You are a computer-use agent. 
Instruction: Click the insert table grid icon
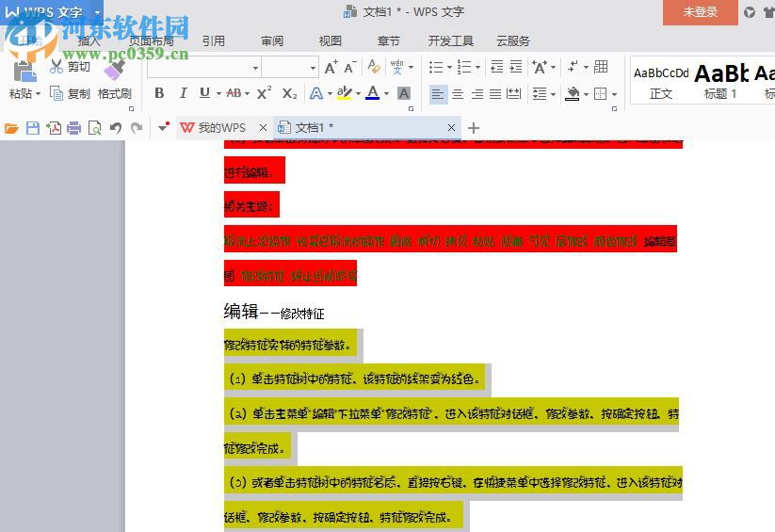(x=601, y=66)
